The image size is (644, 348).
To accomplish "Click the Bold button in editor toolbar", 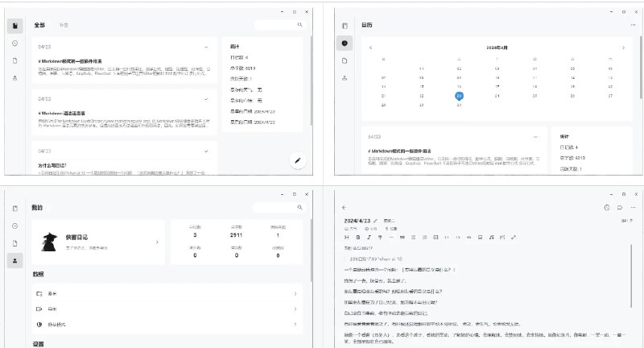I will (x=358, y=237).
